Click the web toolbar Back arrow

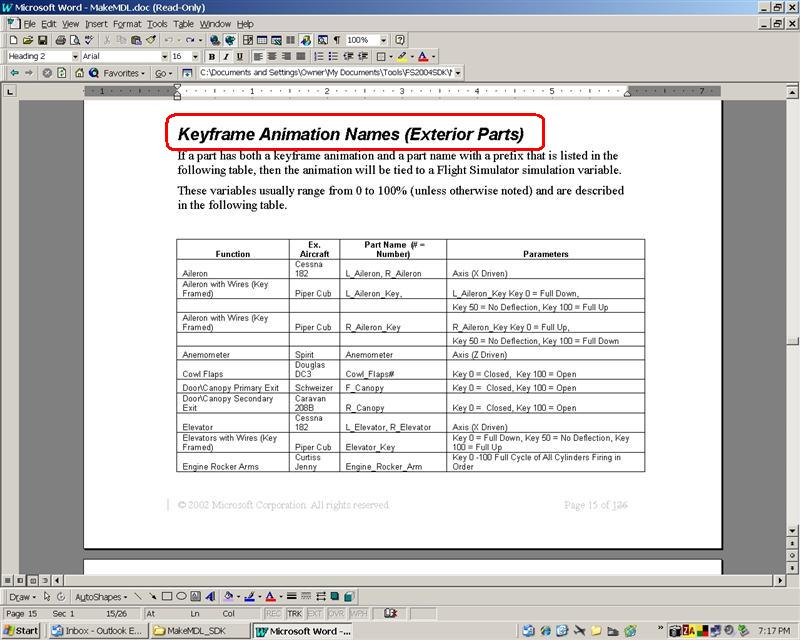[14, 73]
